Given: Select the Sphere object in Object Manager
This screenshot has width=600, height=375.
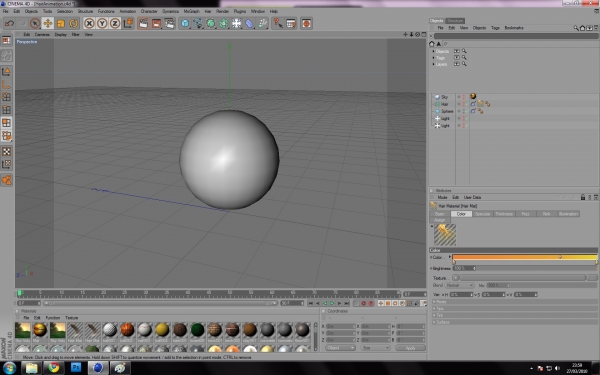Looking at the screenshot, I should click(x=447, y=111).
